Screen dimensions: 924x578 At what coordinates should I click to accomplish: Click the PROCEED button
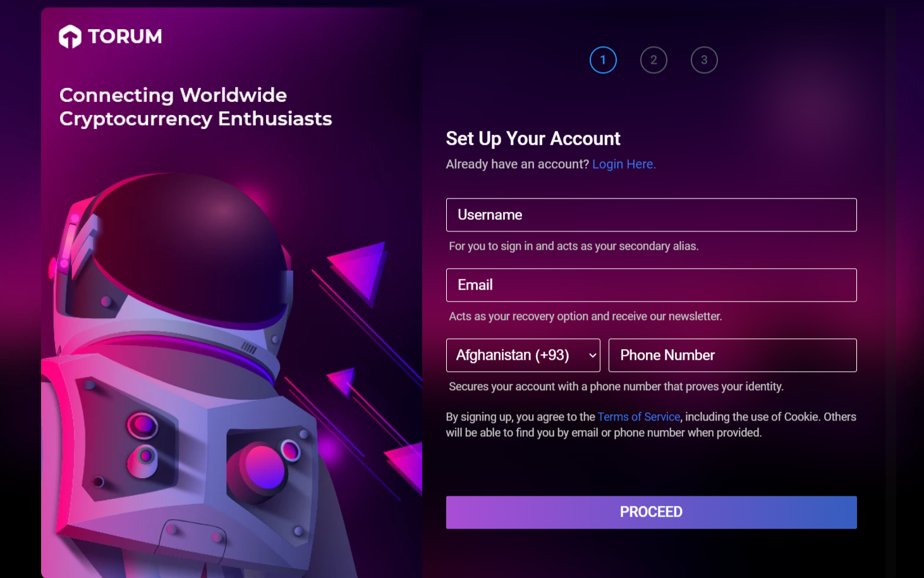(652, 512)
